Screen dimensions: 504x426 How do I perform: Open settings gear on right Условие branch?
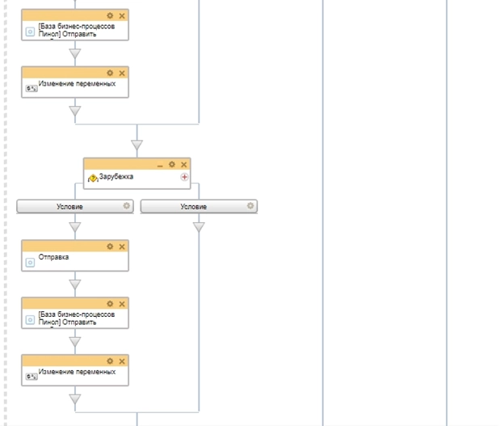(x=250, y=206)
